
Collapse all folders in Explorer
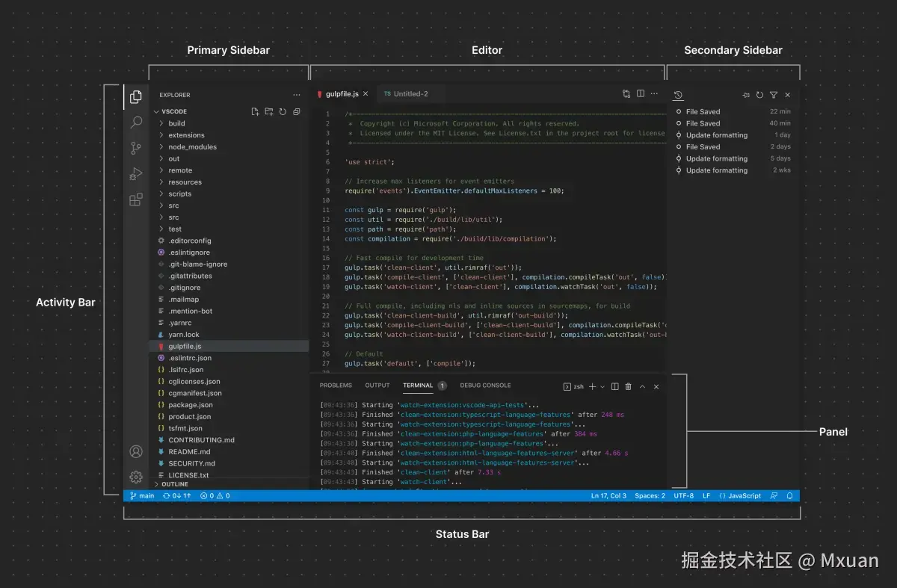click(x=297, y=111)
